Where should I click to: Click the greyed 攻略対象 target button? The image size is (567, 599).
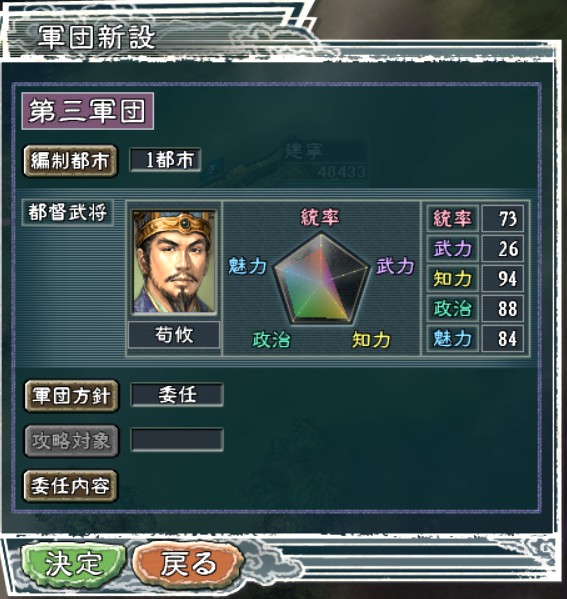(x=71, y=440)
